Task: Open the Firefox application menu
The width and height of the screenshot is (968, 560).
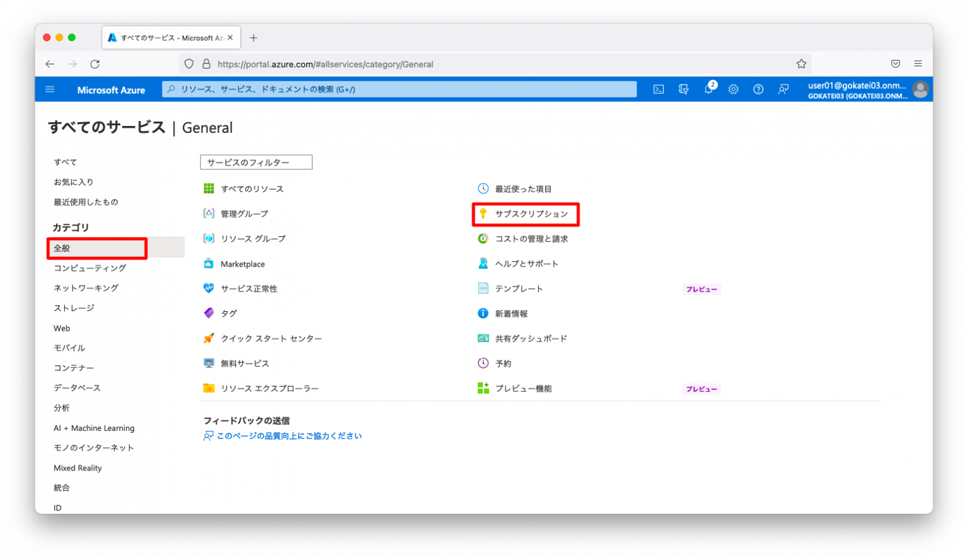Action: click(918, 64)
